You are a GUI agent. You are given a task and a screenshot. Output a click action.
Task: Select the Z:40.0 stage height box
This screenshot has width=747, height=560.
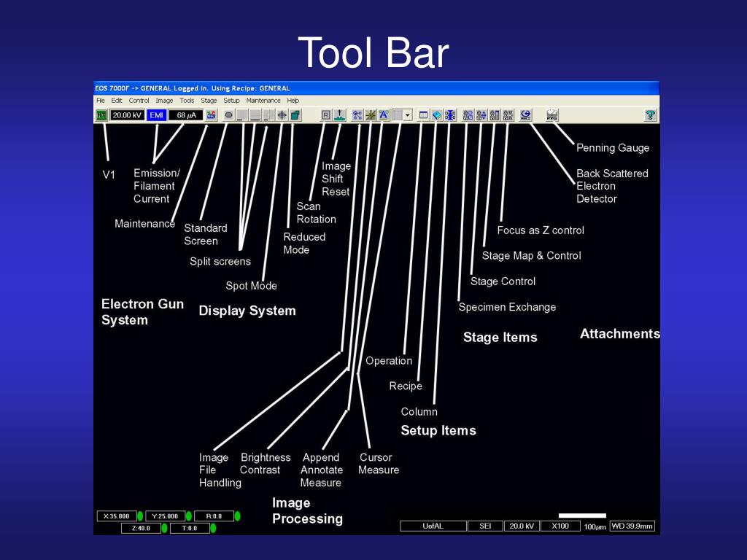click(141, 528)
